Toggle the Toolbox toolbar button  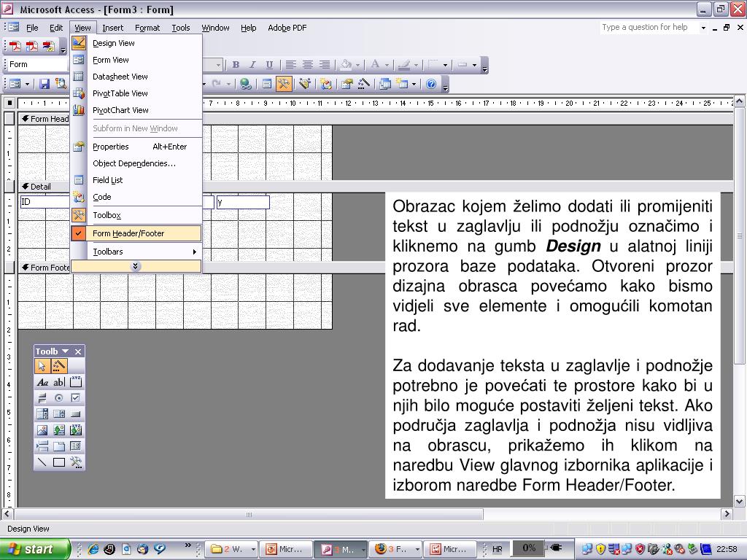pyautogui.click(x=284, y=85)
